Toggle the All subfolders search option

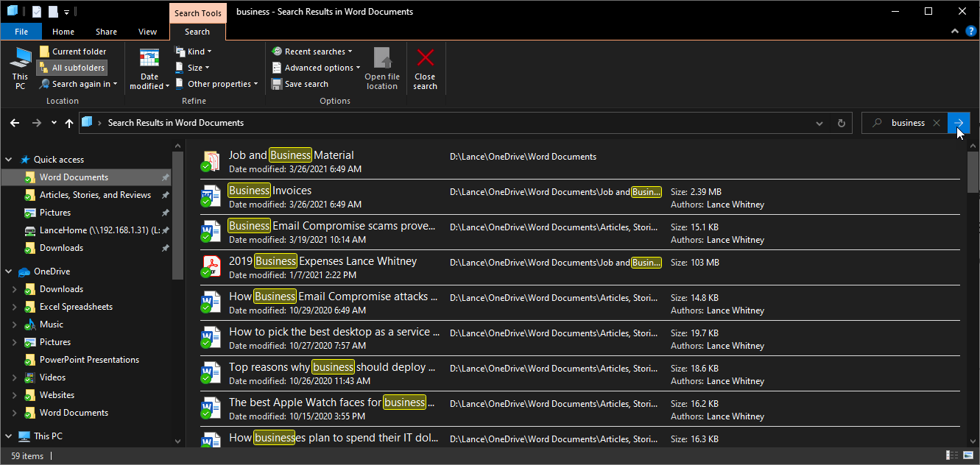[71, 68]
